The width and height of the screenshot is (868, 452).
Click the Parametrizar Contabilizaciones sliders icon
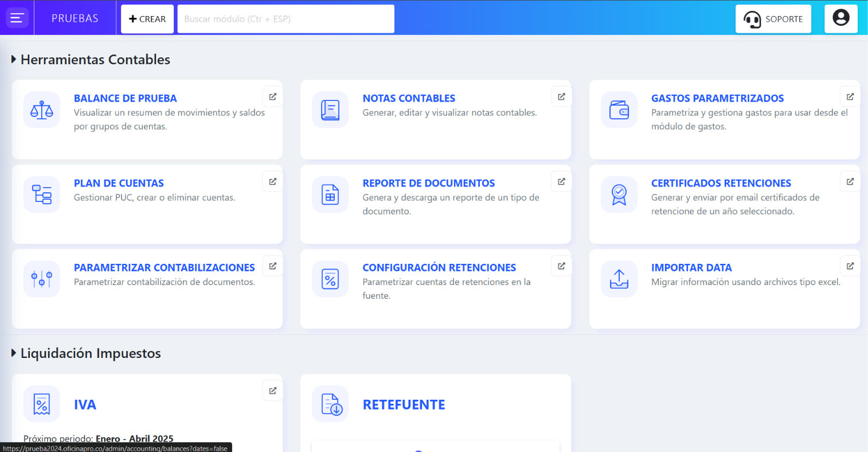point(42,279)
